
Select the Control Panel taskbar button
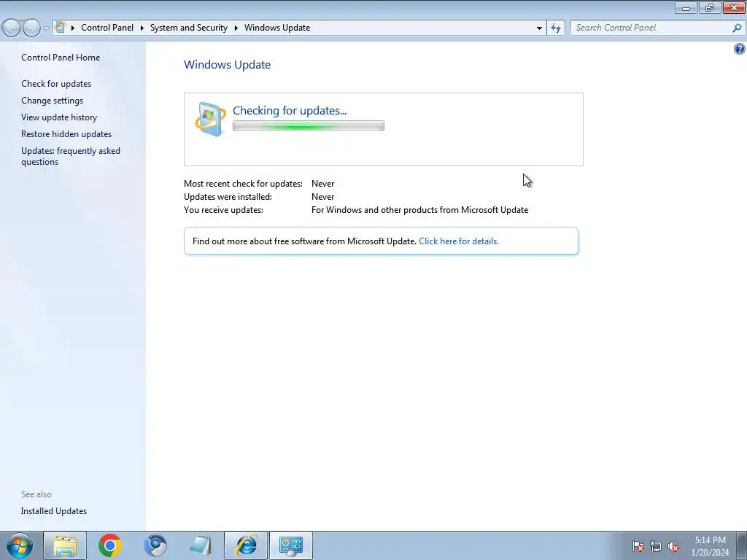291,545
